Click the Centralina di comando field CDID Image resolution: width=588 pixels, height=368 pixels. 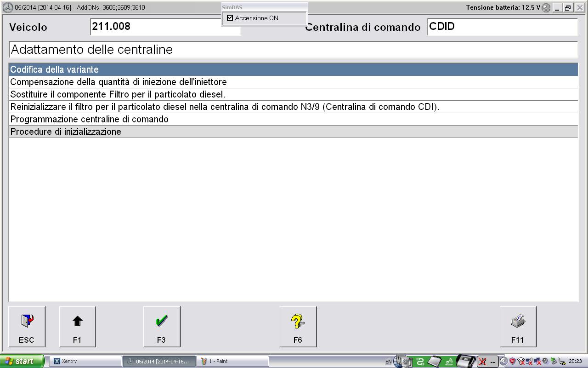[502, 27]
